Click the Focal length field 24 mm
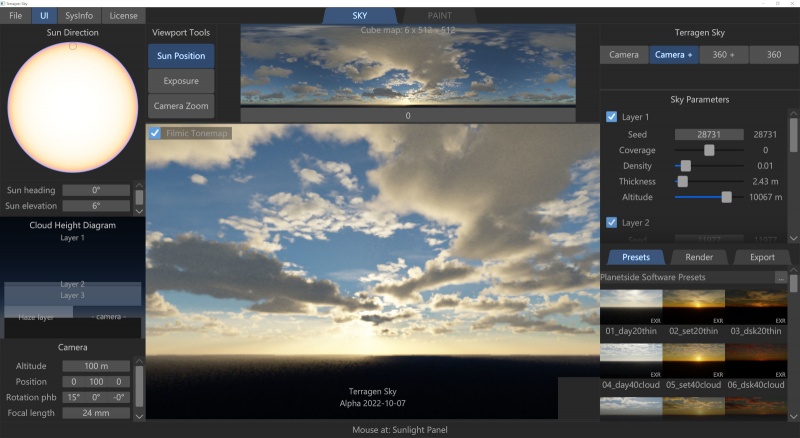Image resolution: width=800 pixels, height=438 pixels. click(96, 413)
